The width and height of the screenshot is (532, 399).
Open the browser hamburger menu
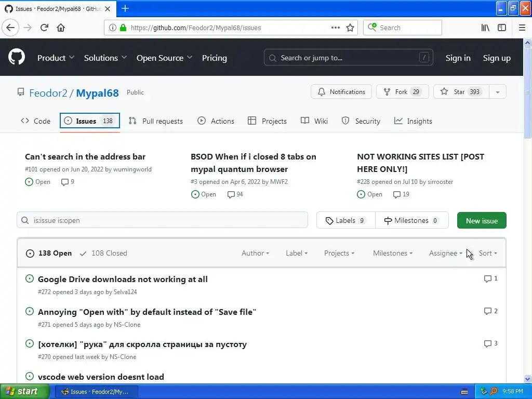click(x=522, y=28)
